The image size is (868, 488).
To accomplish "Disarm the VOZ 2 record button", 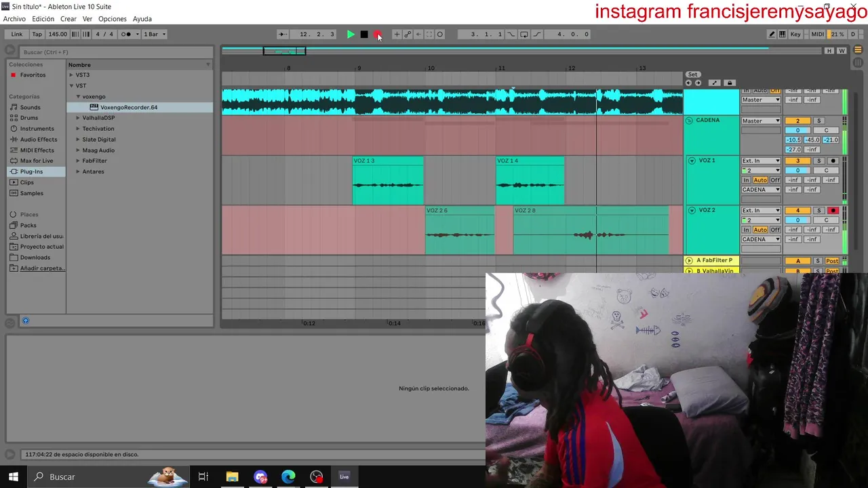I will pyautogui.click(x=833, y=211).
